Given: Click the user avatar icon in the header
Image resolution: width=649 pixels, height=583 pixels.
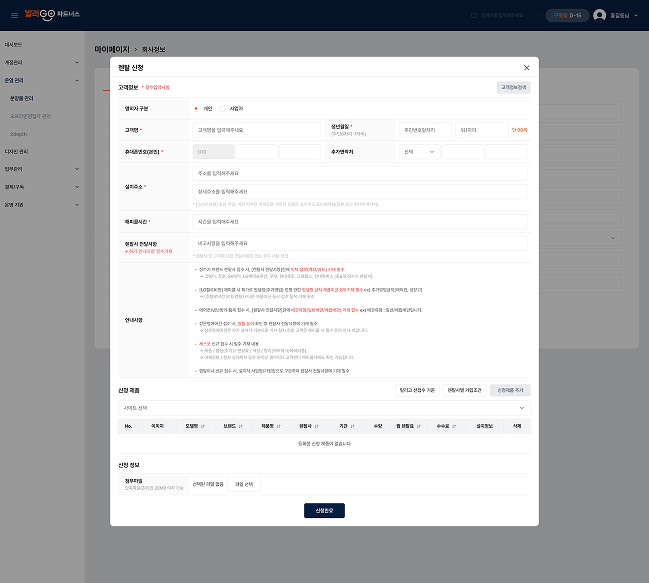Looking at the screenshot, I should [x=599, y=15].
